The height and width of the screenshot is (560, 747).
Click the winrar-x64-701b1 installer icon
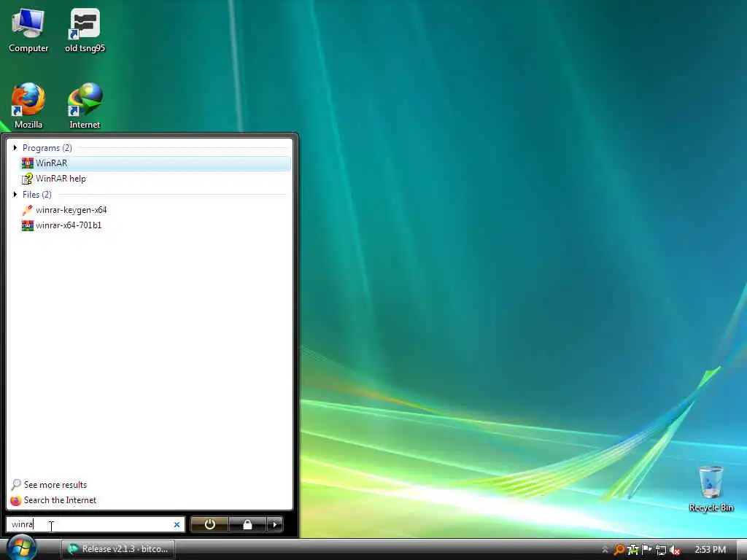[28, 225]
